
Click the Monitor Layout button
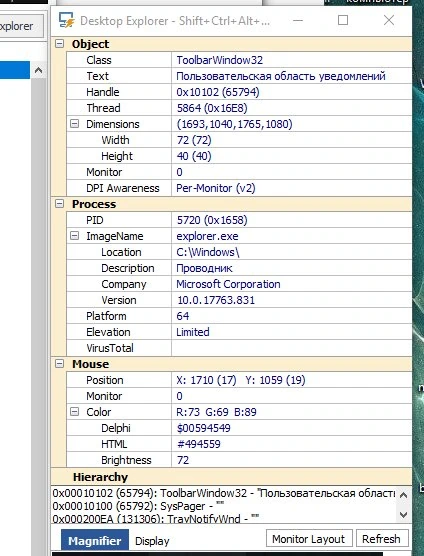coord(309,539)
